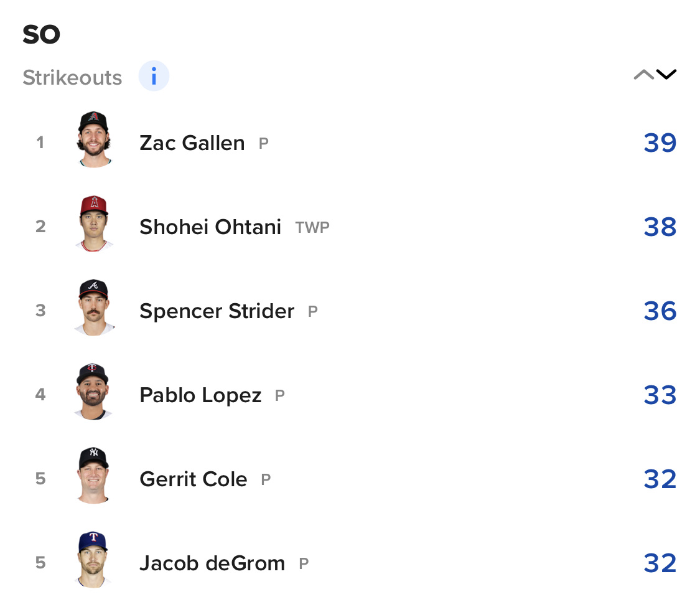Click Spencer Strider's 36 strikeouts value
This screenshot has height=607, width=700.
click(660, 311)
